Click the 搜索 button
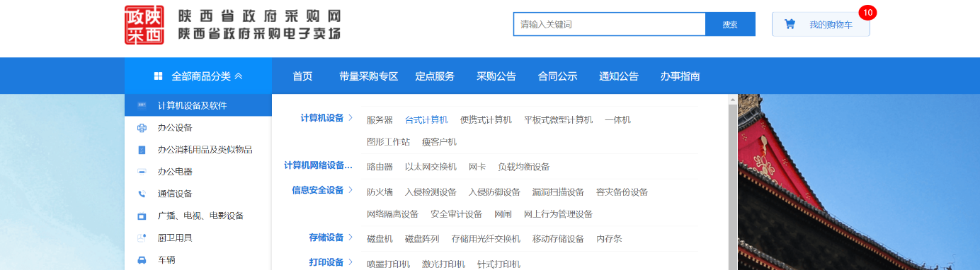The height and width of the screenshot is (270, 980). coord(730,24)
